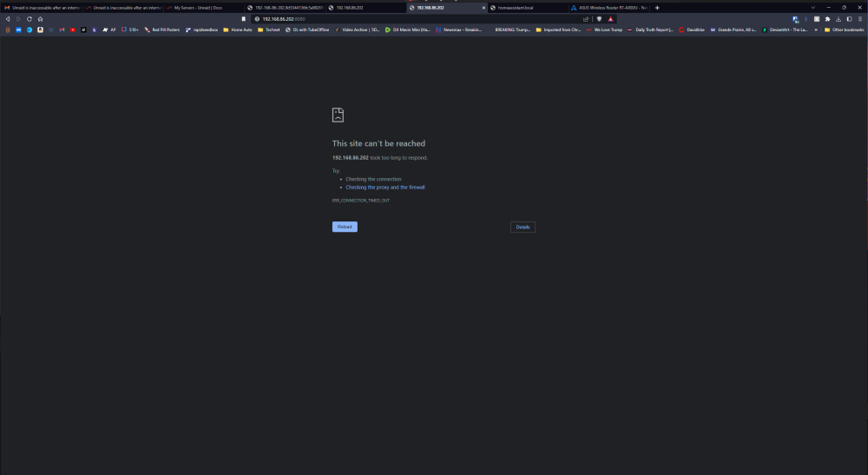
Task: Open the Brave Shields lion icon
Action: point(599,19)
